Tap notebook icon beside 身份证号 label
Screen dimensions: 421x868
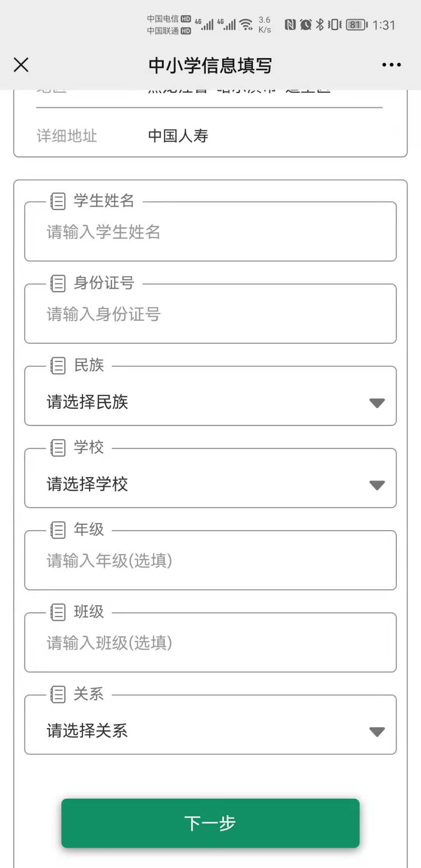[x=58, y=283]
